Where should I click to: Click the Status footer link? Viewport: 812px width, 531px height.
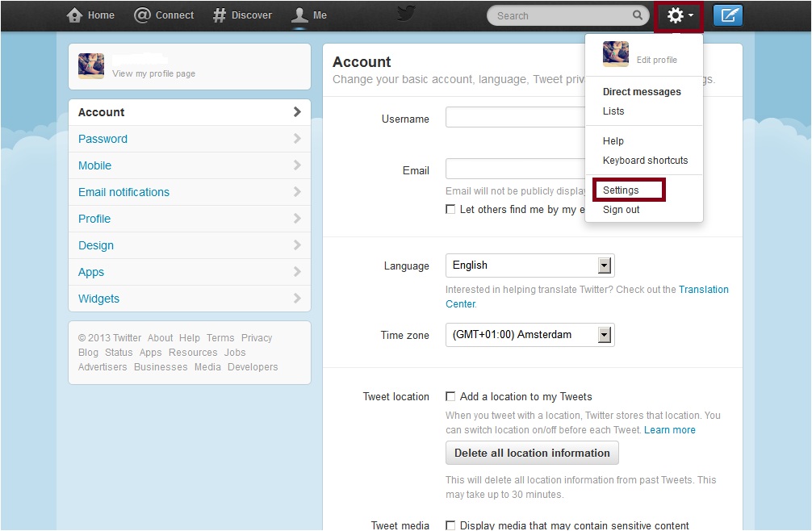(119, 353)
